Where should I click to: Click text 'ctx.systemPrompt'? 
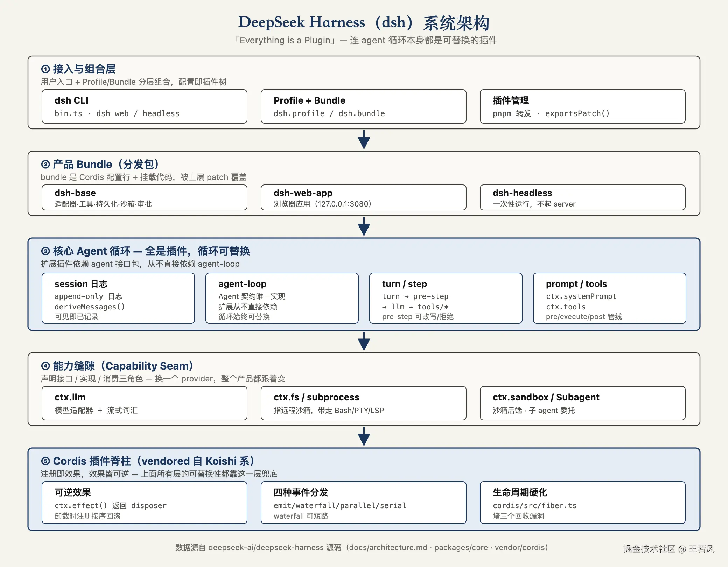(581, 296)
